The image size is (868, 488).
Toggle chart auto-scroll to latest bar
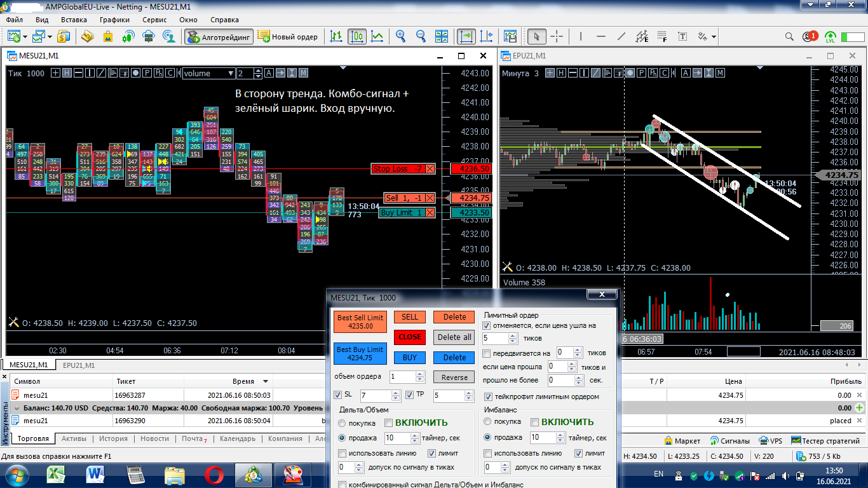click(466, 37)
